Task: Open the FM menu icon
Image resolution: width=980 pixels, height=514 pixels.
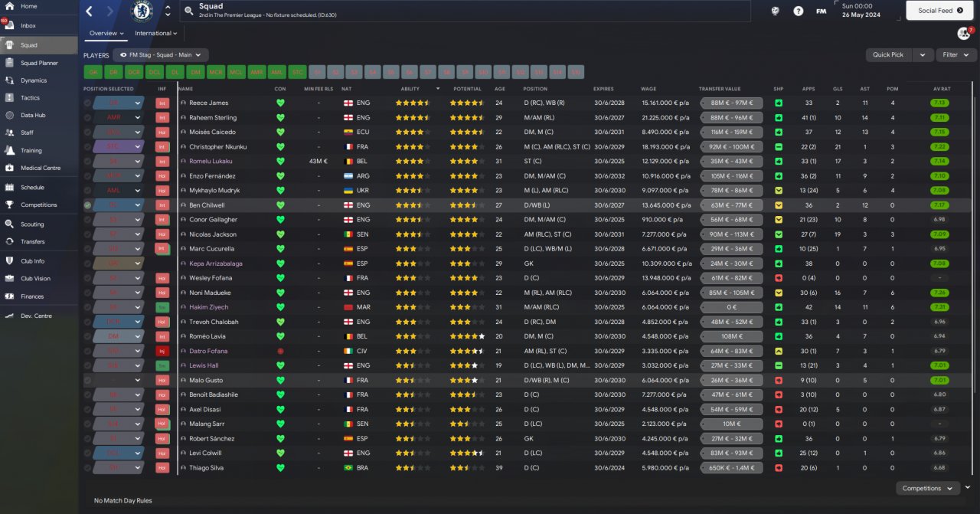Action: [x=821, y=11]
